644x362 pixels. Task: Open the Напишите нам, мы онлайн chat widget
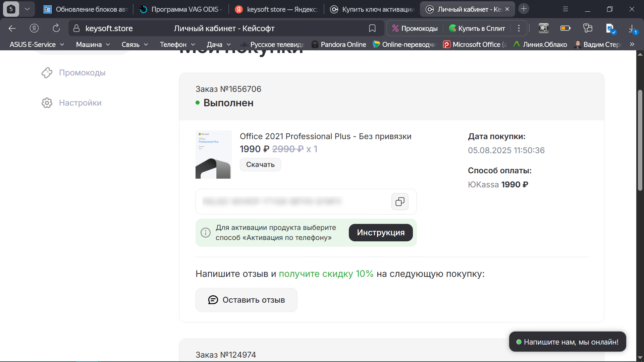click(x=568, y=342)
